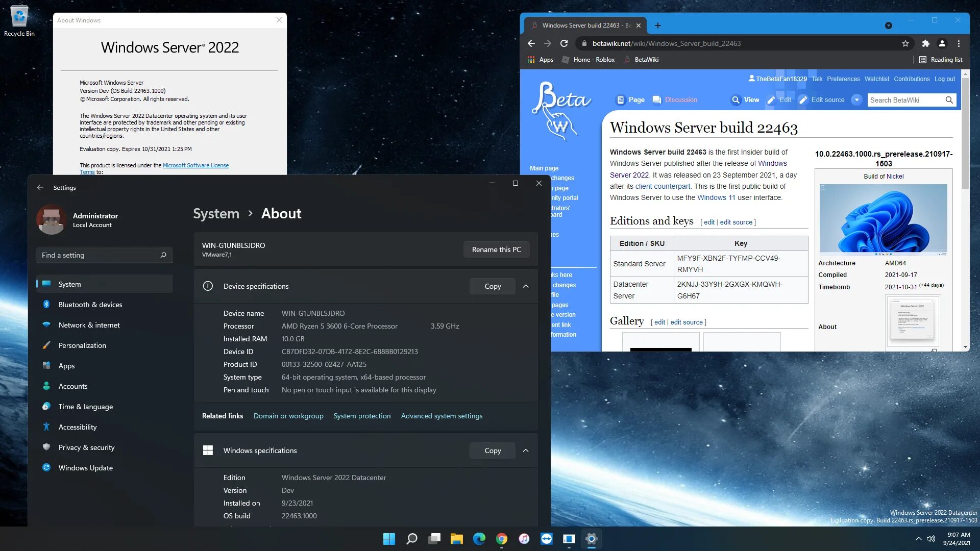This screenshot has width=980, height=551.
Task: Click the search magnifier in Find a setting
Action: point(163,255)
